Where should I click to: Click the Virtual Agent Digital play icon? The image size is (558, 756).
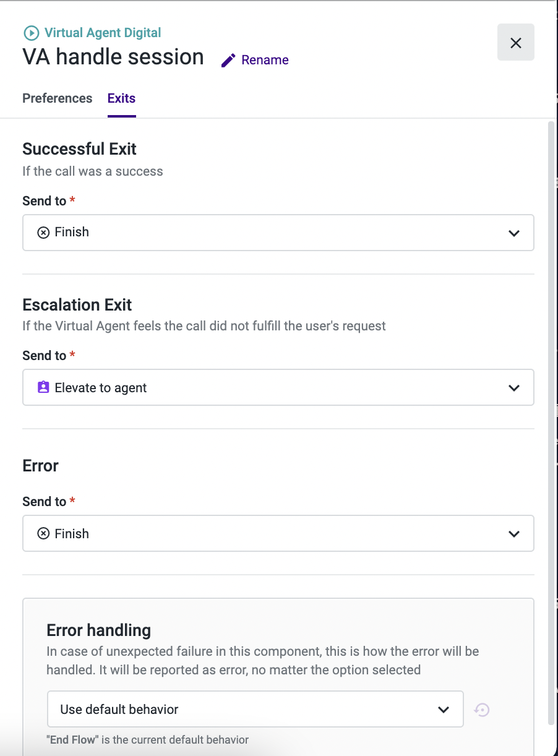(30, 33)
